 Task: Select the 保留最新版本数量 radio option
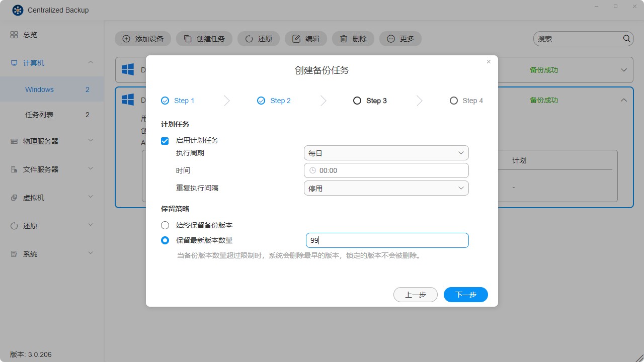click(165, 240)
